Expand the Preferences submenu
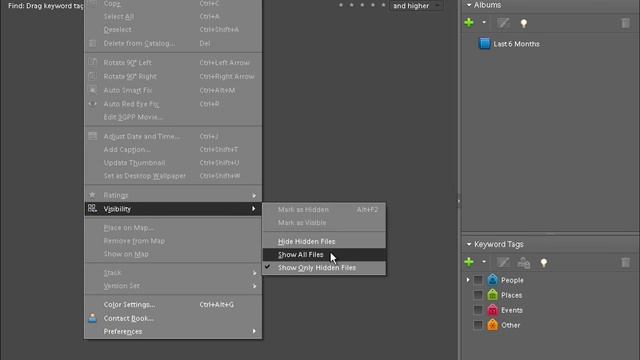 (173, 331)
